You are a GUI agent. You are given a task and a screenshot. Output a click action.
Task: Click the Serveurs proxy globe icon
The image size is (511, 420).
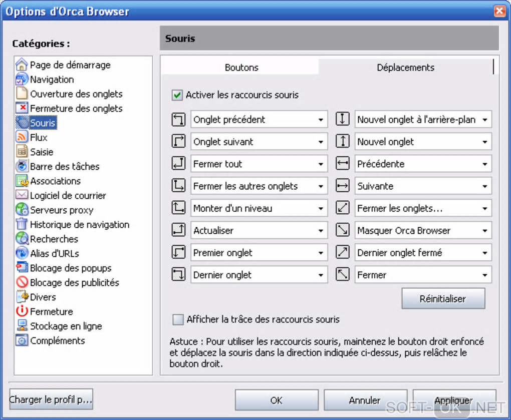tap(22, 210)
